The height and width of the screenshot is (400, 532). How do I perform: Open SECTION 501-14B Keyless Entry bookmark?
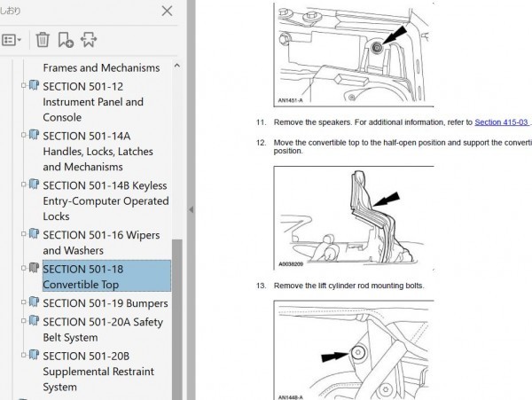(106, 200)
